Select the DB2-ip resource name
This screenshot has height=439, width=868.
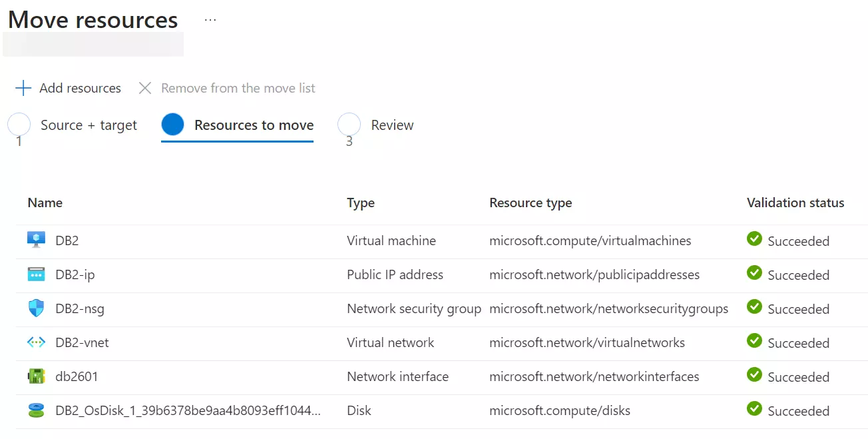[x=75, y=274]
